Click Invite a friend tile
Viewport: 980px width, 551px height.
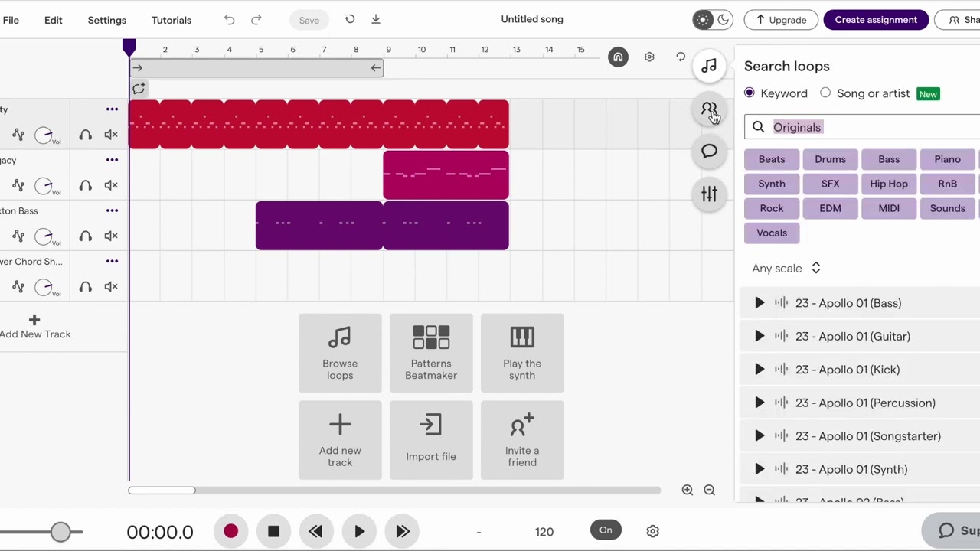(522, 440)
